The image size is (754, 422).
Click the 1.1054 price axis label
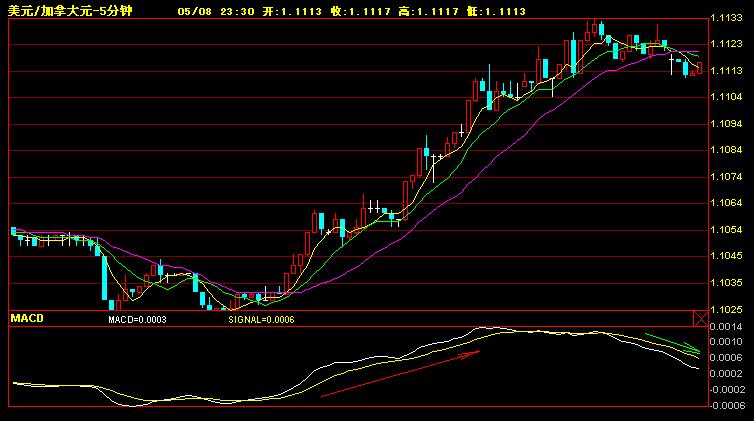(726, 230)
